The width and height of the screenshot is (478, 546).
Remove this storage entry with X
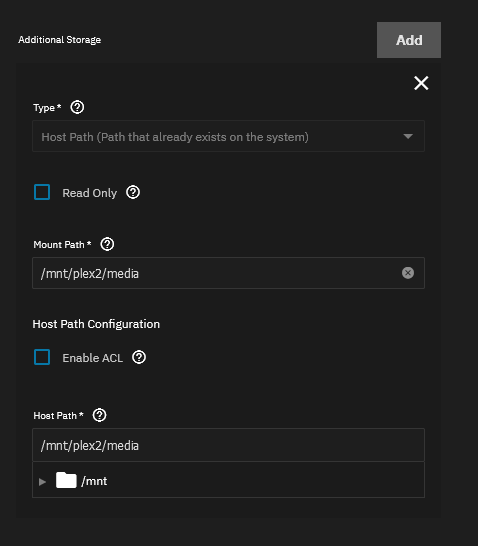pyautogui.click(x=421, y=83)
